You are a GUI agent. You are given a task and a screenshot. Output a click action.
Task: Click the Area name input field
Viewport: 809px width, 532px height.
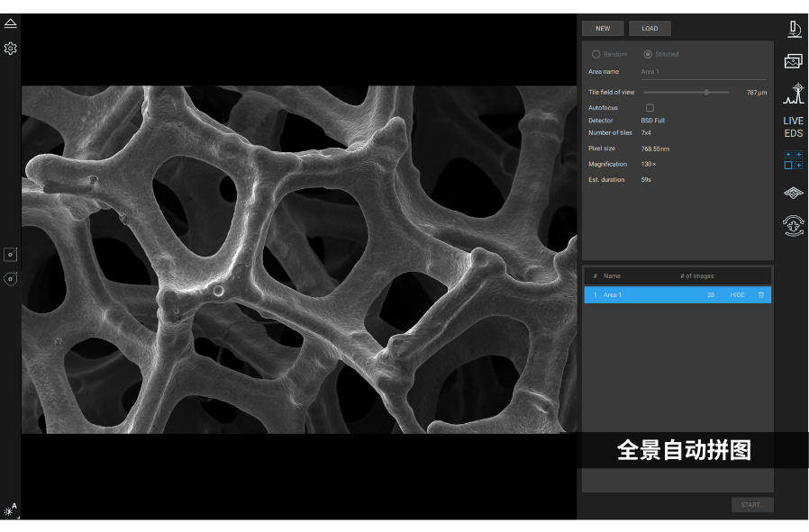point(703,72)
